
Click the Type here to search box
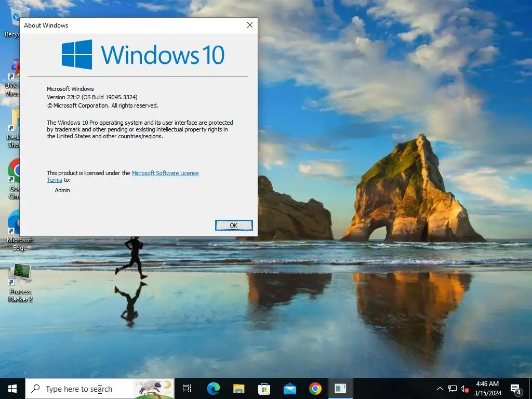[100, 389]
